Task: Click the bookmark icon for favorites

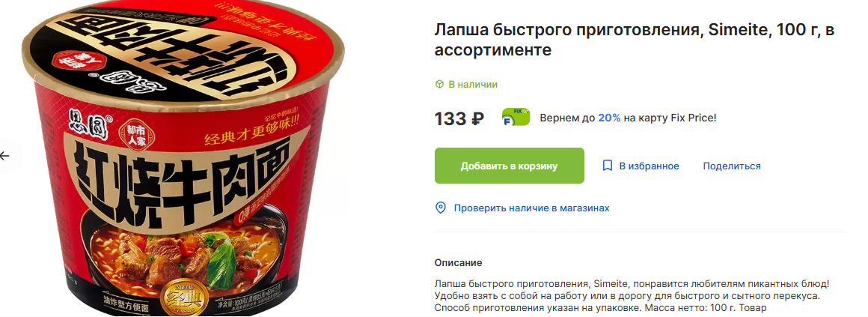Action: click(608, 166)
